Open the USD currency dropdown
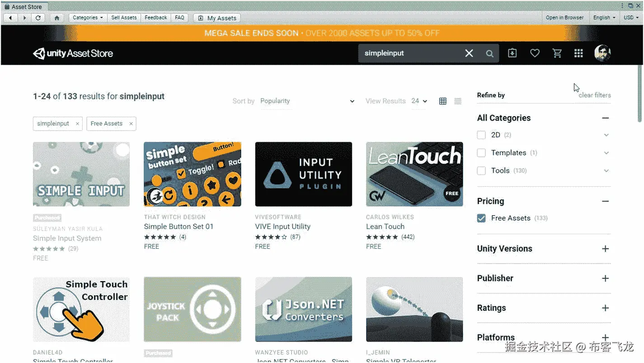The width and height of the screenshot is (644, 363). click(x=631, y=18)
